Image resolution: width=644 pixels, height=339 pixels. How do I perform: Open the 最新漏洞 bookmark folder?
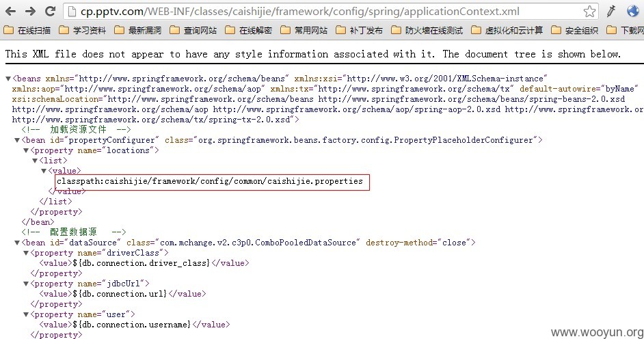point(138,30)
